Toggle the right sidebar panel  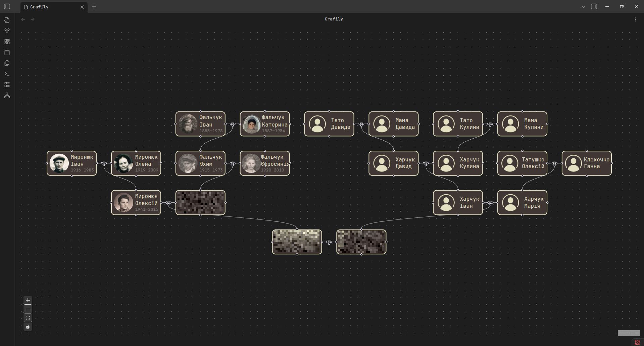[x=594, y=6]
